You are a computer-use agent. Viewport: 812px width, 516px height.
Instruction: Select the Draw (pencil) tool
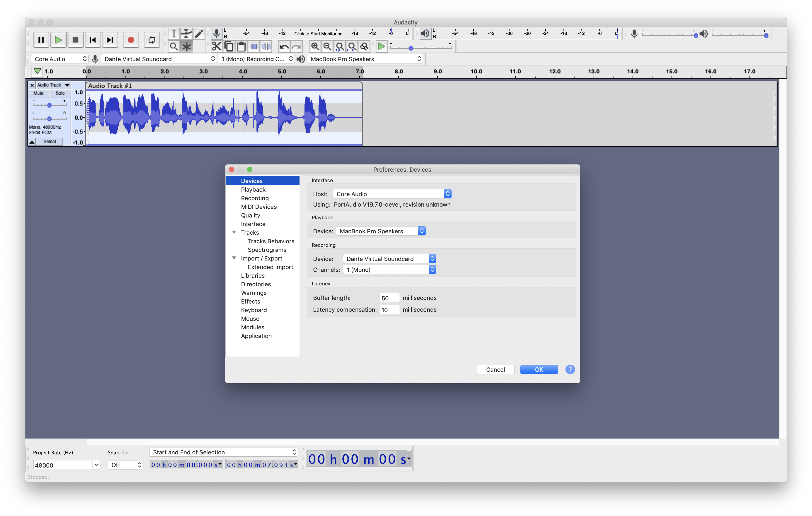click(x=199, y=34)
